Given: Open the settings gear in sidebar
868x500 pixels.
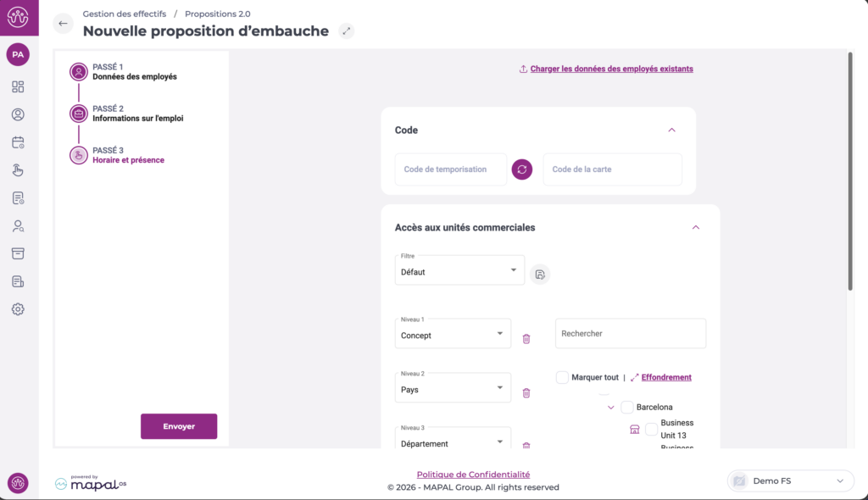Looking at the screenshot, I should pos(18,309).
